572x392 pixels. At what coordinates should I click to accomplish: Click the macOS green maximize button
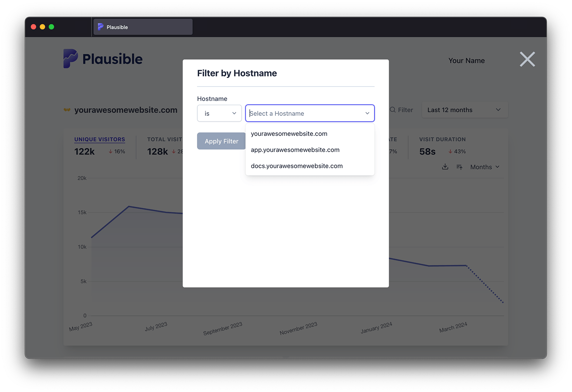tap(51, 27)
